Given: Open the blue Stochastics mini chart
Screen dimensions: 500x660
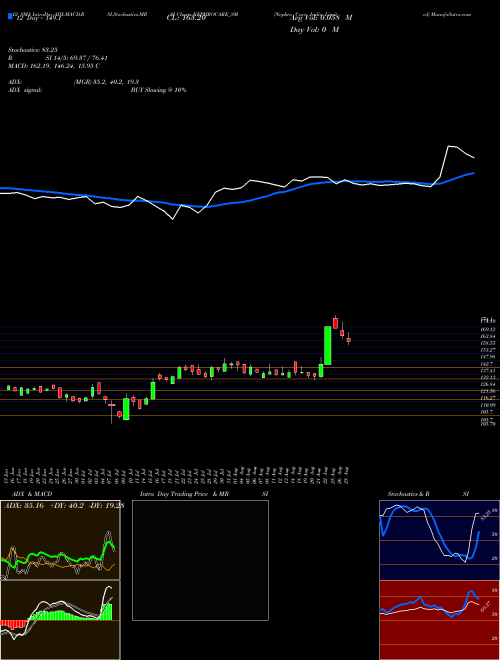Looking at the screenshot, I should 439,540.
